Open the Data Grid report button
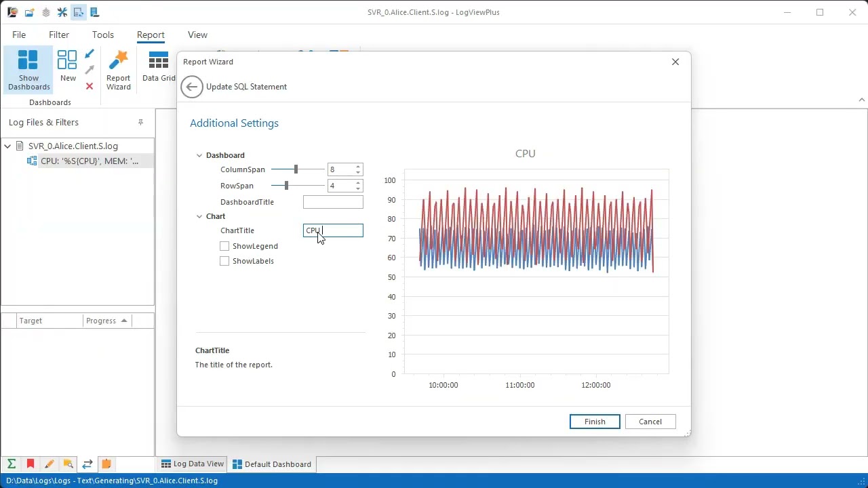The width and height of the screenshot is (868, 488). pos(159,66)
